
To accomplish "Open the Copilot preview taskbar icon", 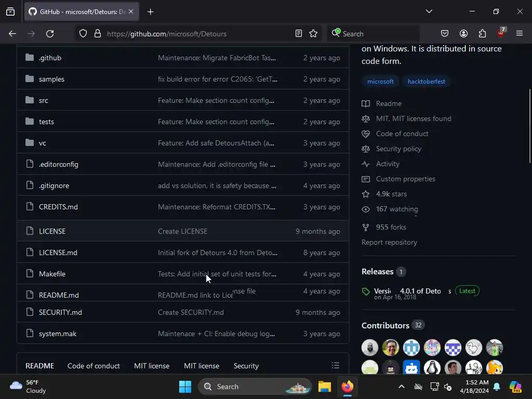I will coord(515,387).
